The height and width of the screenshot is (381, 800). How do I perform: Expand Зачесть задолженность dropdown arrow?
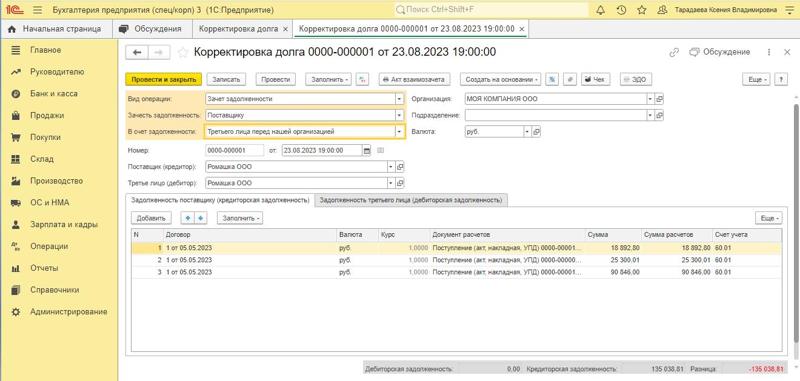(399, 115)
